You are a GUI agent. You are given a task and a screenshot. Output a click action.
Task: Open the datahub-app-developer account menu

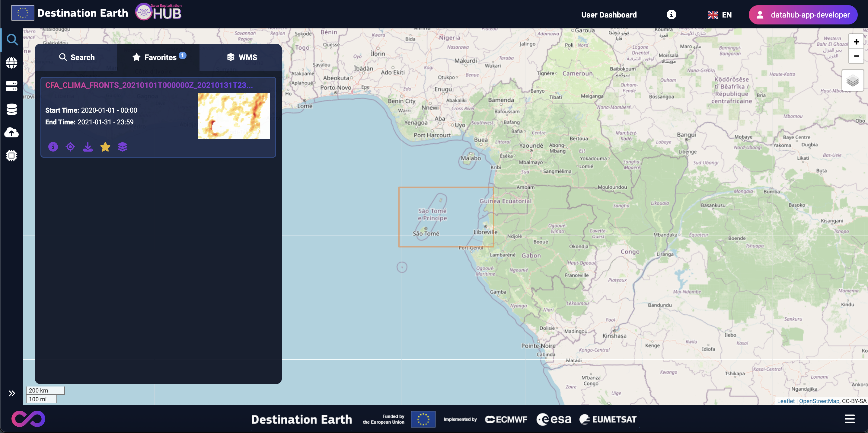click(x=803, y=15)
